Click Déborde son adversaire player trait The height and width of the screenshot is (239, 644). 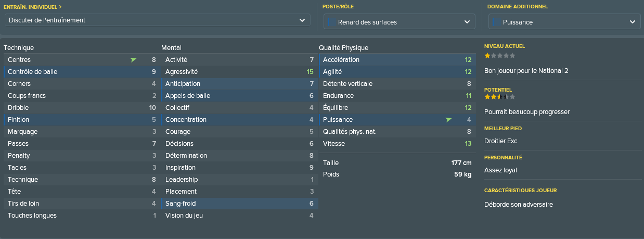point(519,205)
